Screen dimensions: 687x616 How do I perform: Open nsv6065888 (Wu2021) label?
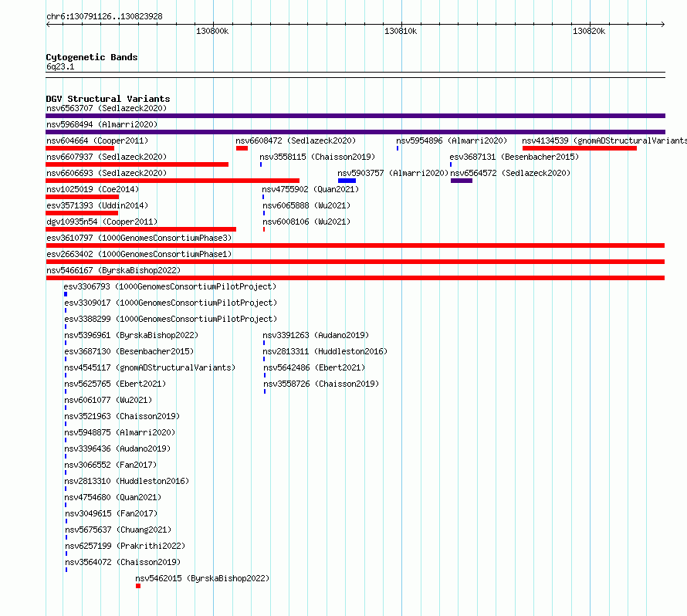[306, 205]
